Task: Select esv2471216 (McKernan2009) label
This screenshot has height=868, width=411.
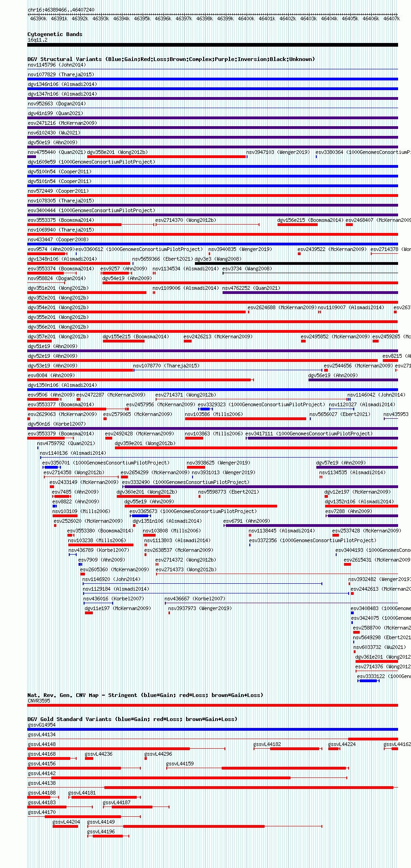Action: (x=62, y=123)
